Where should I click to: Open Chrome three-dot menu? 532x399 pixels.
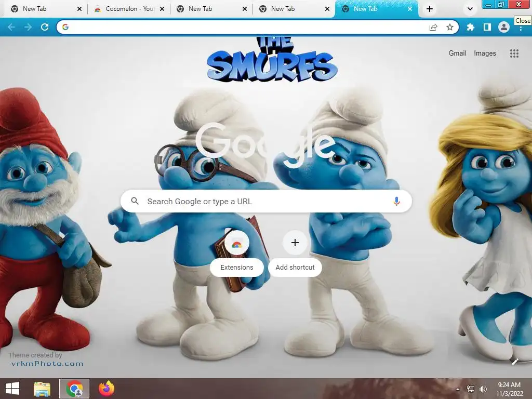coord(521,29)
